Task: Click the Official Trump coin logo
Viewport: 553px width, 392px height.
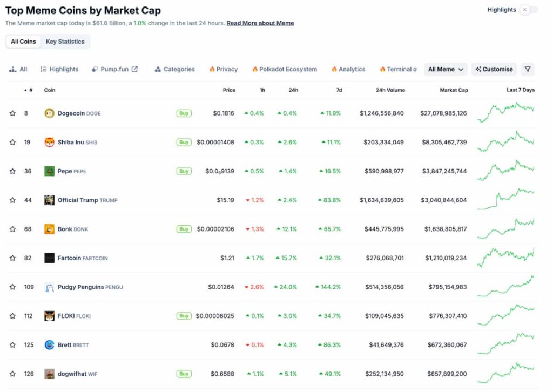Action: [49, 200]
